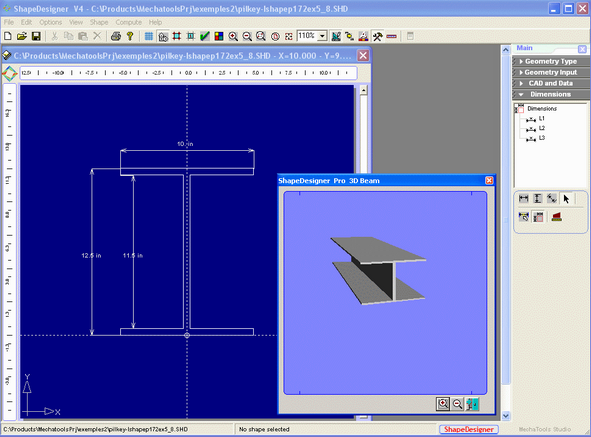Select dimension L1 in the tree
The width and height of the screenshot is (591, 437).
click(542, 118)
